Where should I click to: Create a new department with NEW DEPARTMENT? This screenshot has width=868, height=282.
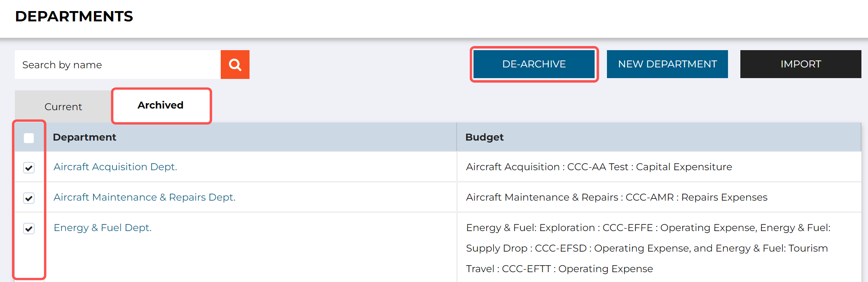click(667, 64)
